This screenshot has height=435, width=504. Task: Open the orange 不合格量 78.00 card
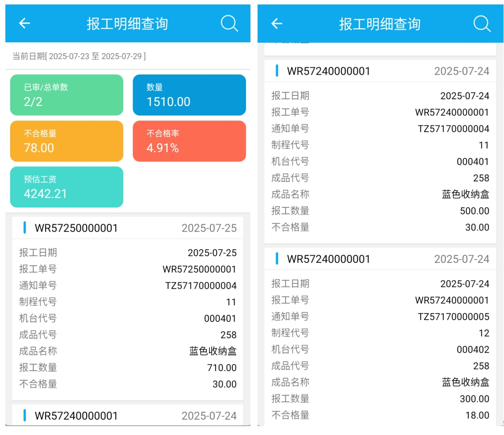(x=67, y=141)
